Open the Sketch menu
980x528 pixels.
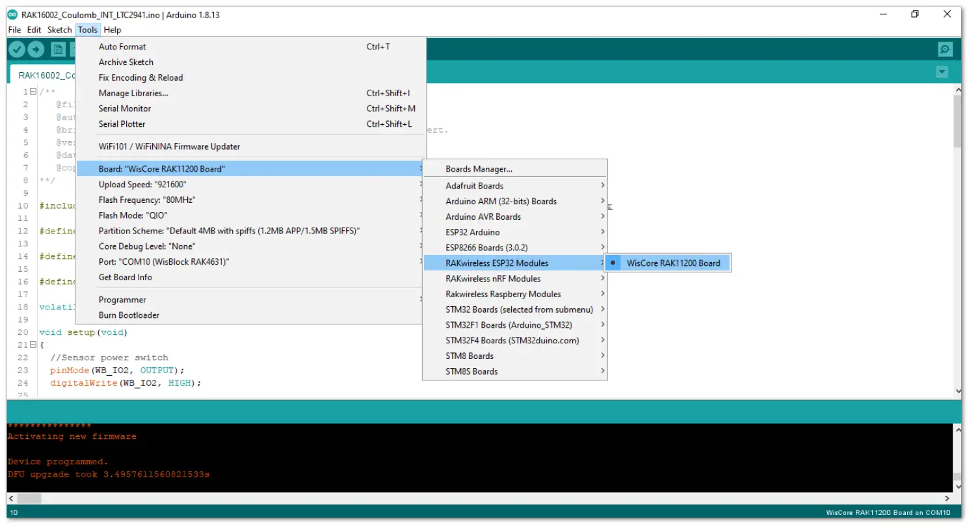click(59, 30)
